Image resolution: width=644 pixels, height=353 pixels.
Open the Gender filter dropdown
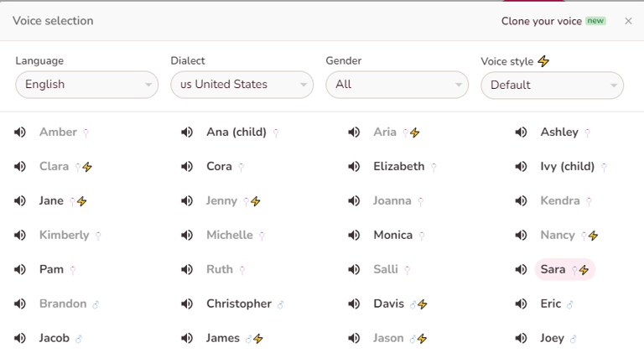(x=397, y=85)
